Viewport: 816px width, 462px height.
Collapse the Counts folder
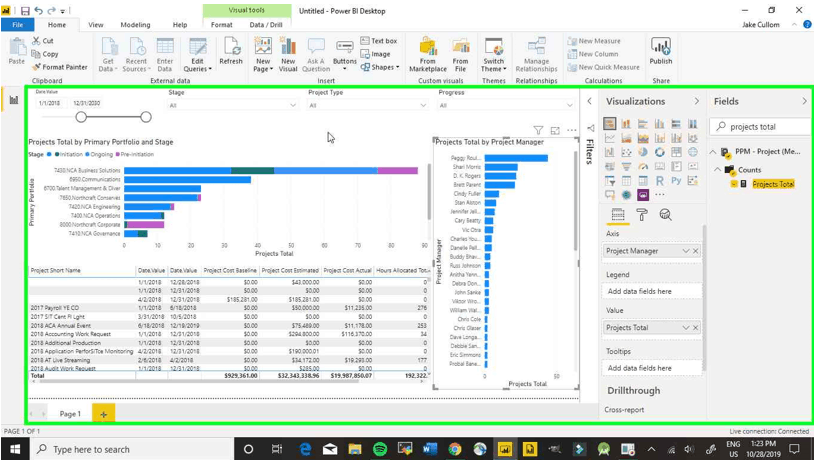718,170
